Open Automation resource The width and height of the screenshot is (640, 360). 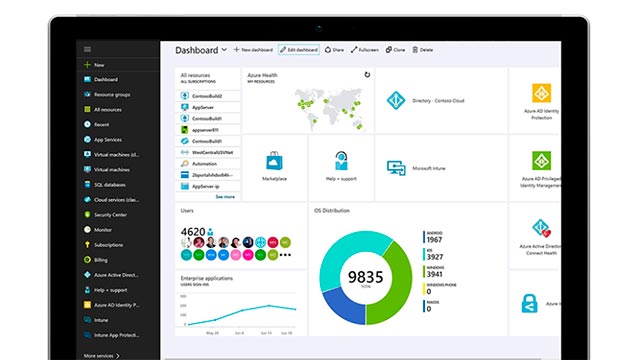point(208,164)
